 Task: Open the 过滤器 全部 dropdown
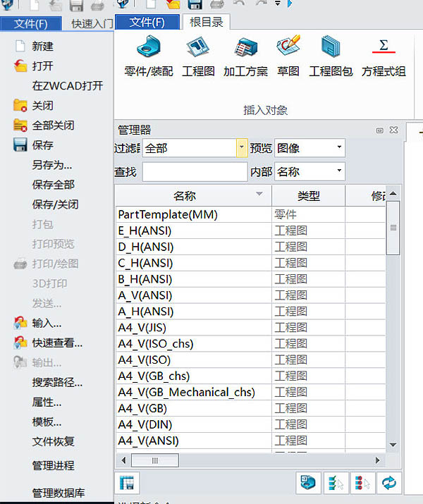pos(242,148)
